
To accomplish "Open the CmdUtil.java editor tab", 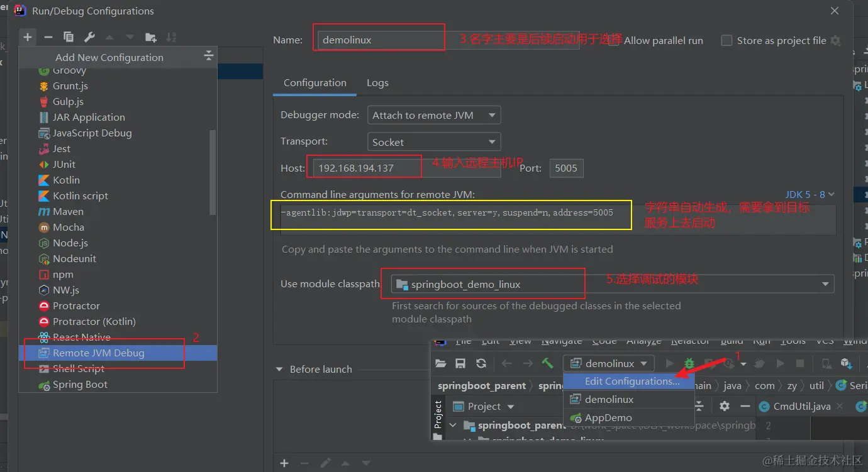I will click(801, 406).
